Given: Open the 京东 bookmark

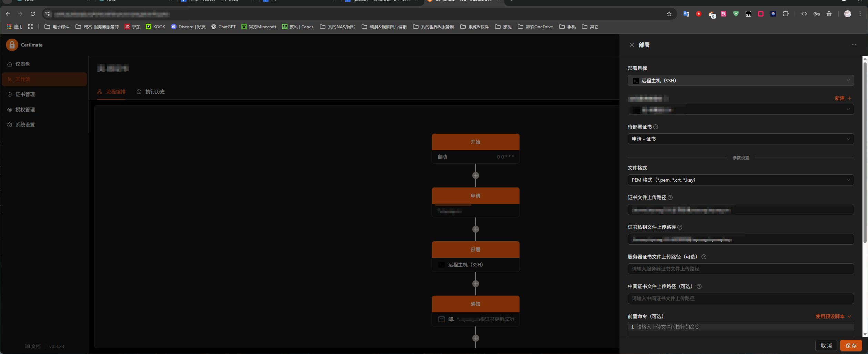Looking at the screenshot, I should coord(132,27).
